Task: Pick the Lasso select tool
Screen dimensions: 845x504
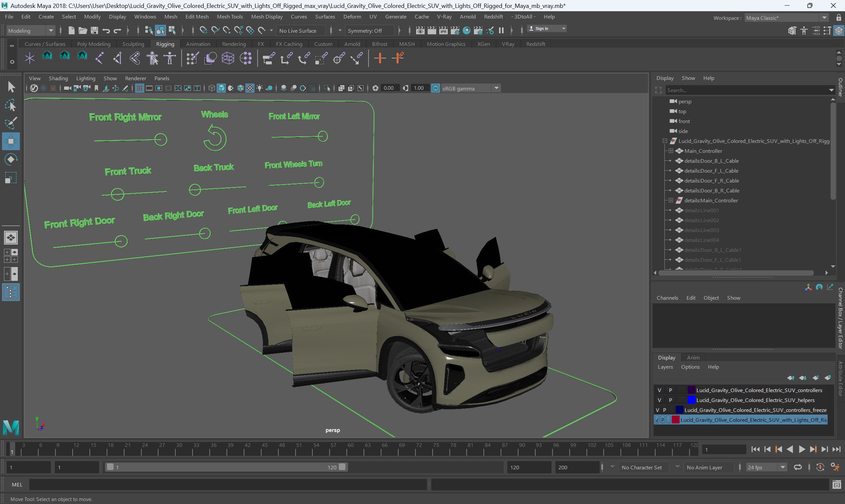Action: [11, 105]
